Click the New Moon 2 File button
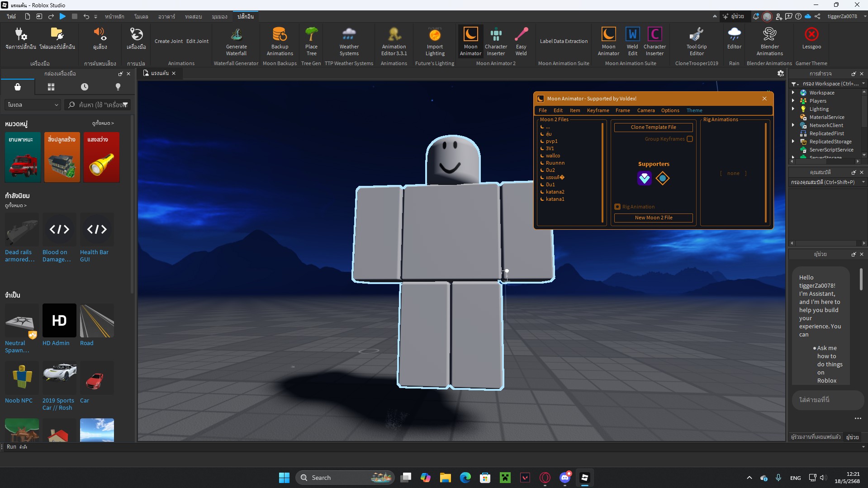Screen dimensions: 868x488 coord(653,218)
